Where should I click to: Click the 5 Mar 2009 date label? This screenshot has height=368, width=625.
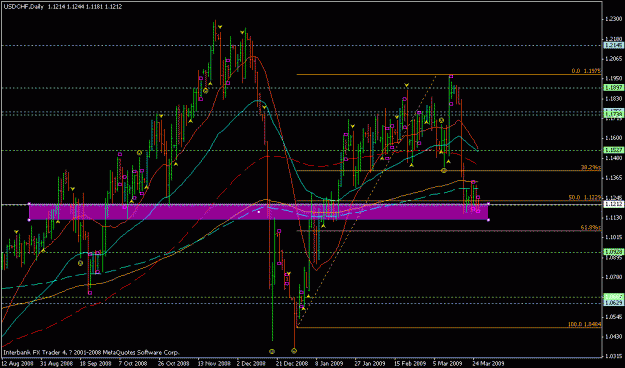[x=447, y=364]
